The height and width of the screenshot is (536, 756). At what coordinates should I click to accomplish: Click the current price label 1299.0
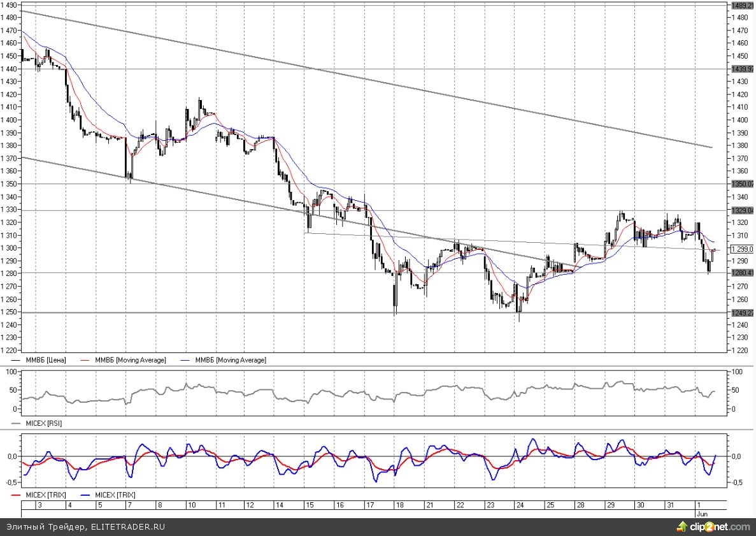[742, 249]
